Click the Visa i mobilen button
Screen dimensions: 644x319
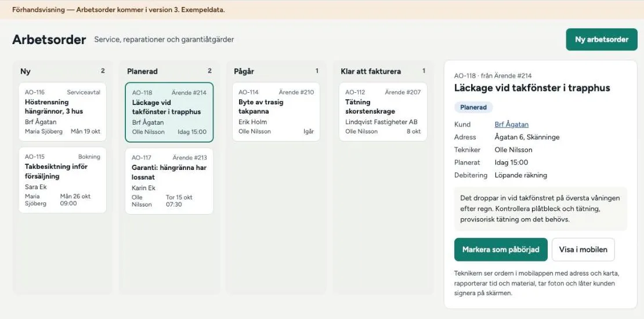pos(583,249)
